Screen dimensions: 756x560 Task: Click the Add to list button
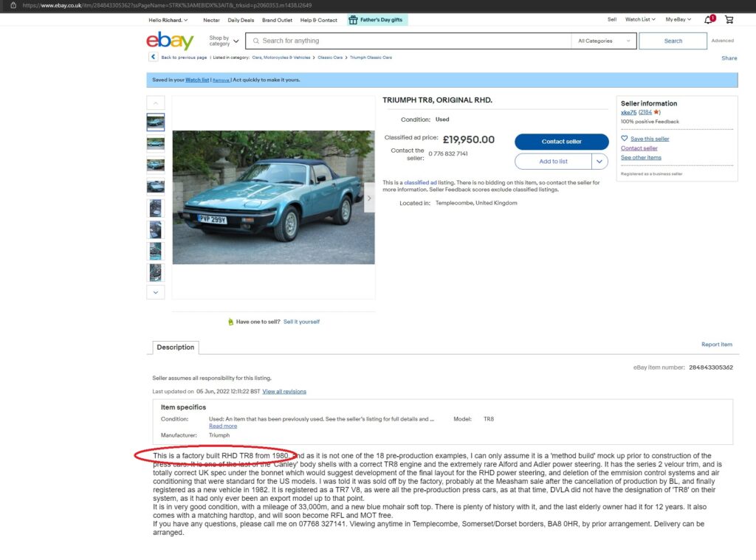point(554,162)
